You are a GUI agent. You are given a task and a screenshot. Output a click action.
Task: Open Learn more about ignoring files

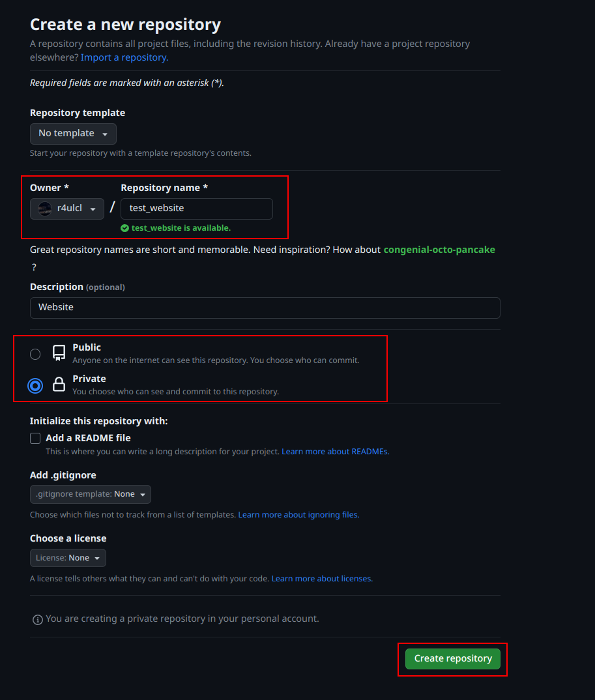[x=298, y=514]
